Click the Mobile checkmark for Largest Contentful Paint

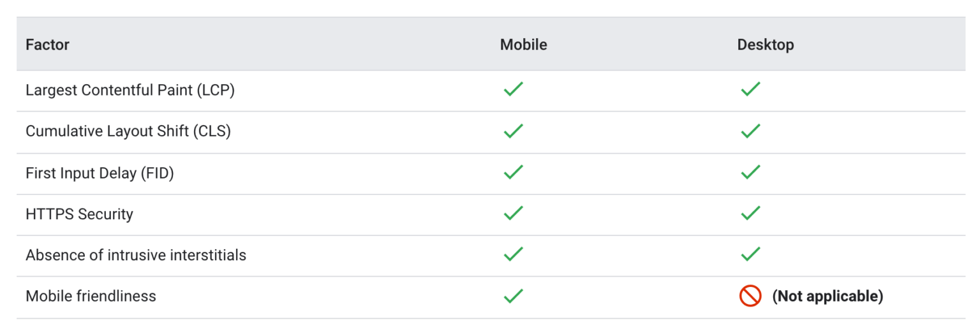513,90
